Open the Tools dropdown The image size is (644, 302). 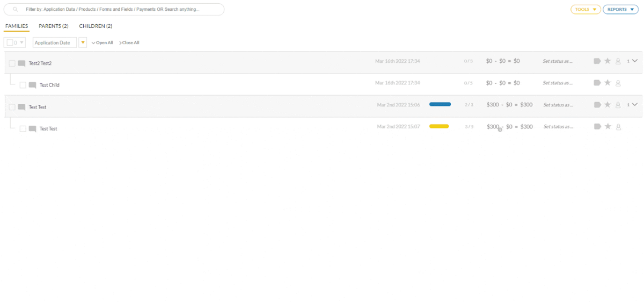click(586, 10)
